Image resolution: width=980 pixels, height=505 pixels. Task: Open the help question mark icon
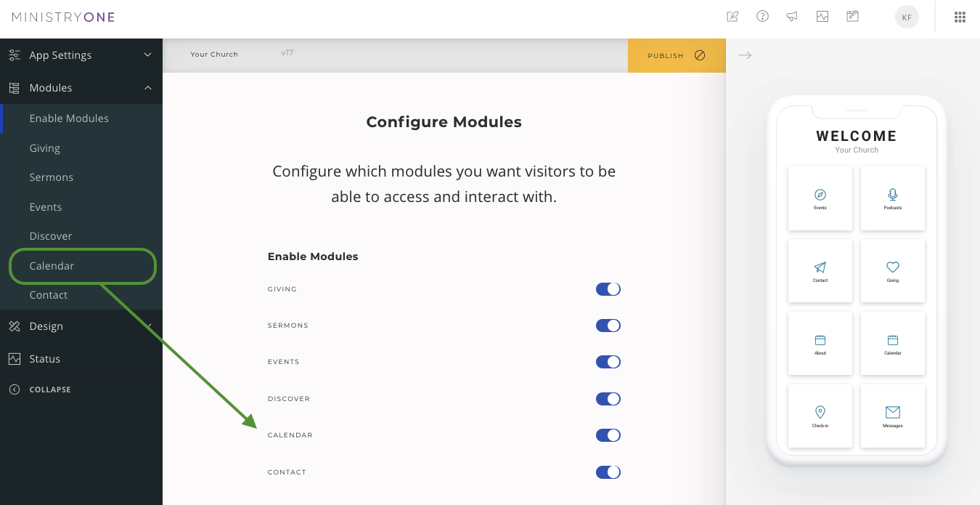pos(762,16)
